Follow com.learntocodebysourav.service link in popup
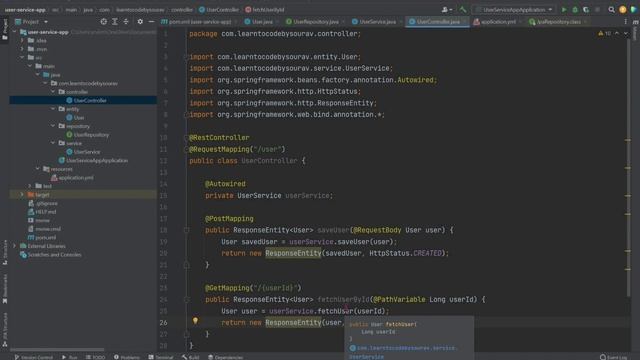Viewport: 640px width, 360px height. pyautogui.click(x=407, y=348)
